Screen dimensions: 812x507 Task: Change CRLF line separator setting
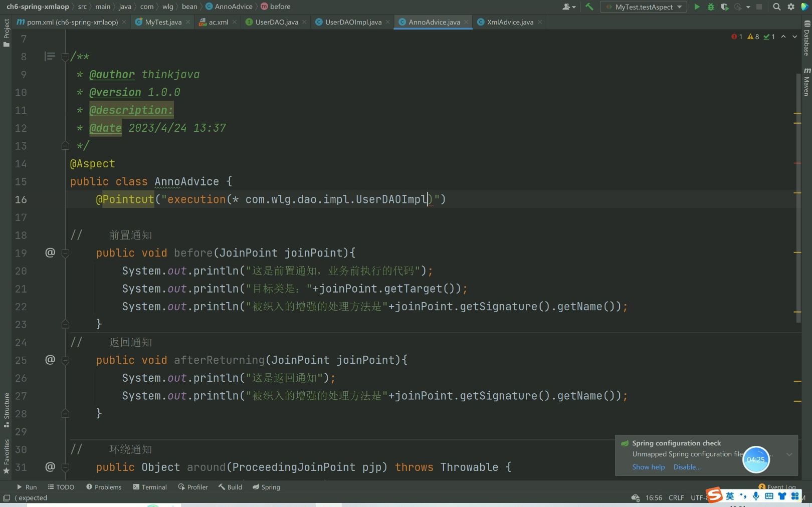click(676, 498)
